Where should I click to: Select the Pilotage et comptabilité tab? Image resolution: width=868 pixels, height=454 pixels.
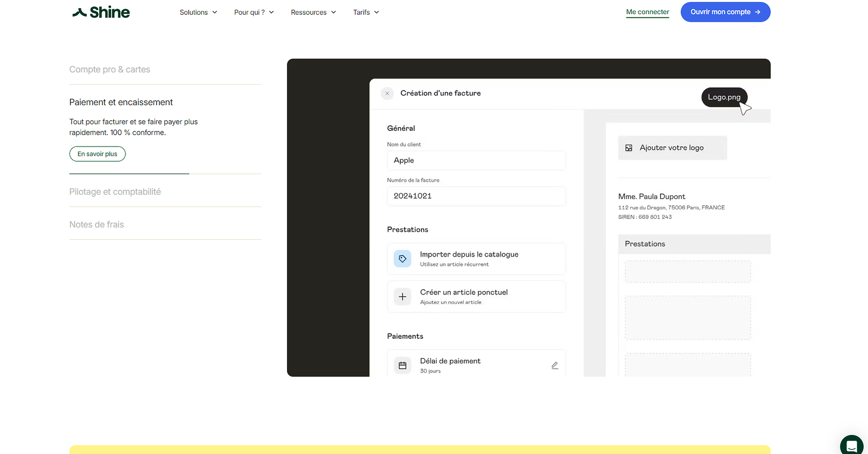click(115, 191)
